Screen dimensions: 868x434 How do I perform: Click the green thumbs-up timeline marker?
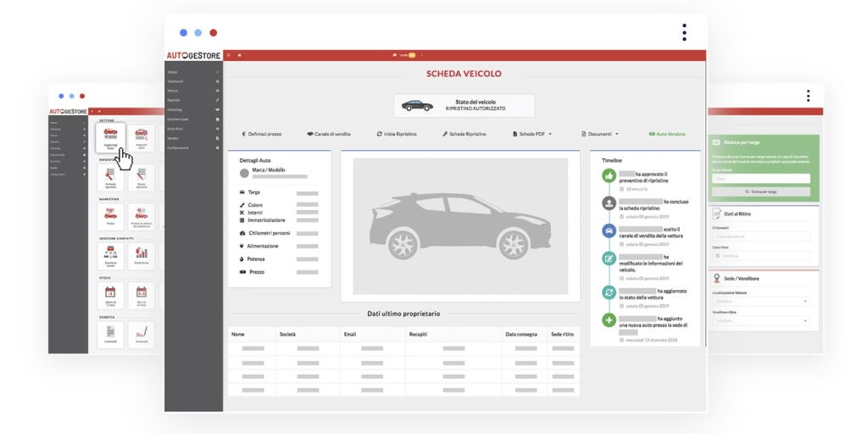click(x=609, y=176)
